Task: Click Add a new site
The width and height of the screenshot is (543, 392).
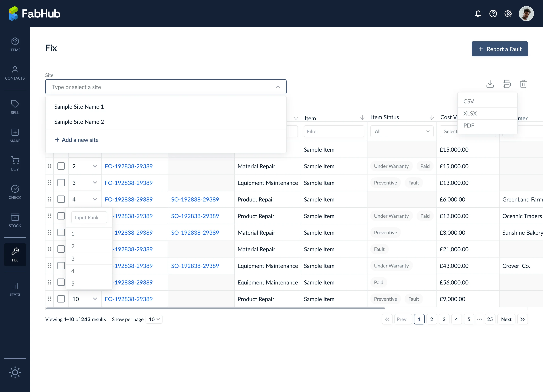Action: pos(77,140)
